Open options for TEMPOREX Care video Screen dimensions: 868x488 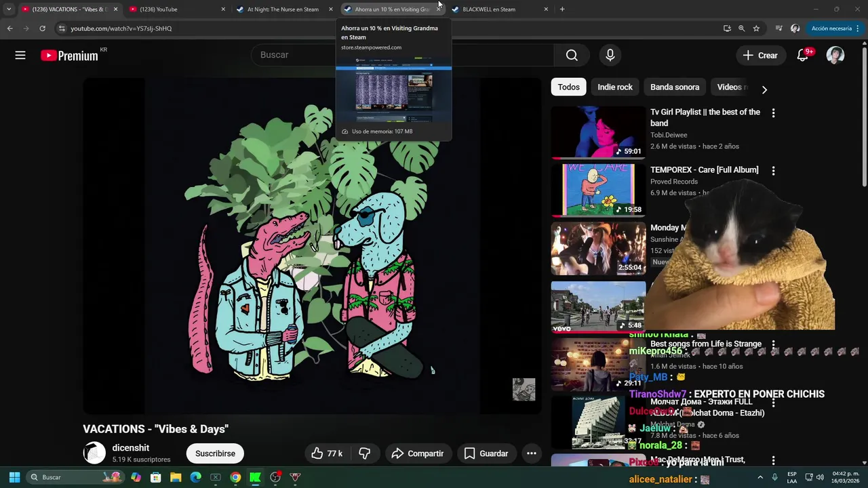click(x=773, y=171)
